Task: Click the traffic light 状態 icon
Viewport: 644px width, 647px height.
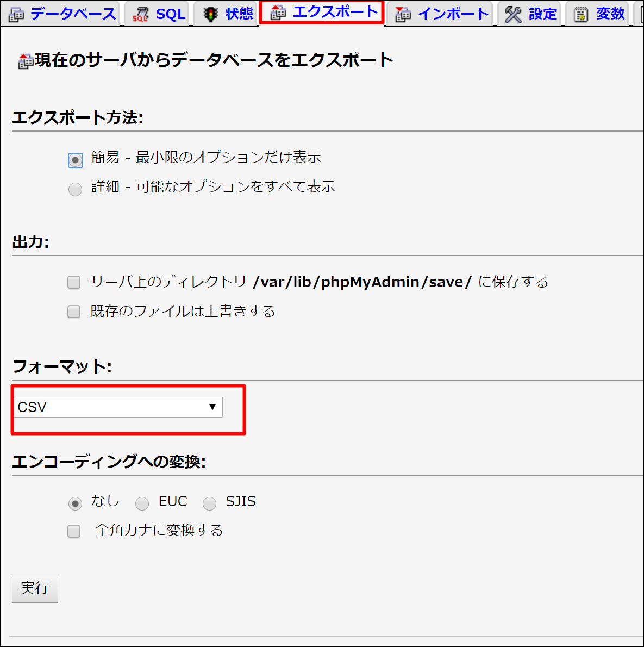Action: coord(211,14)
